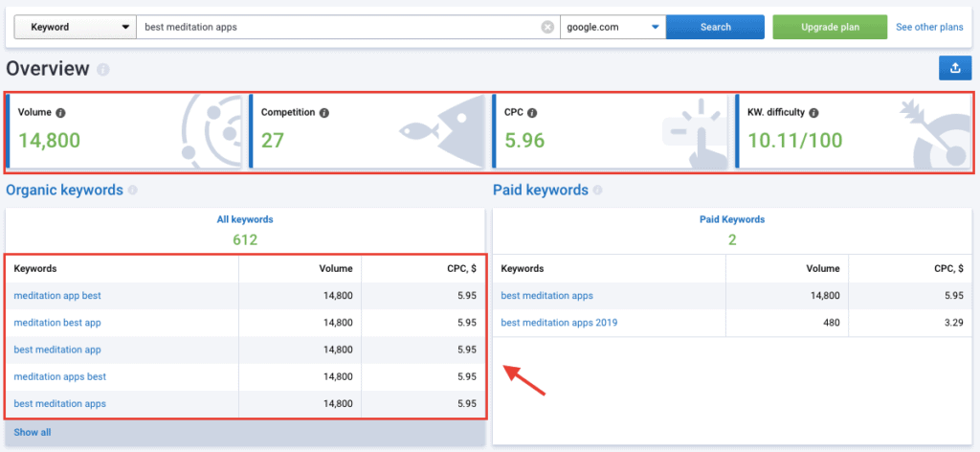This screenshot has width=980, height=452.
Task: Open the Organic keywords section heading
Action: (64, 190)
